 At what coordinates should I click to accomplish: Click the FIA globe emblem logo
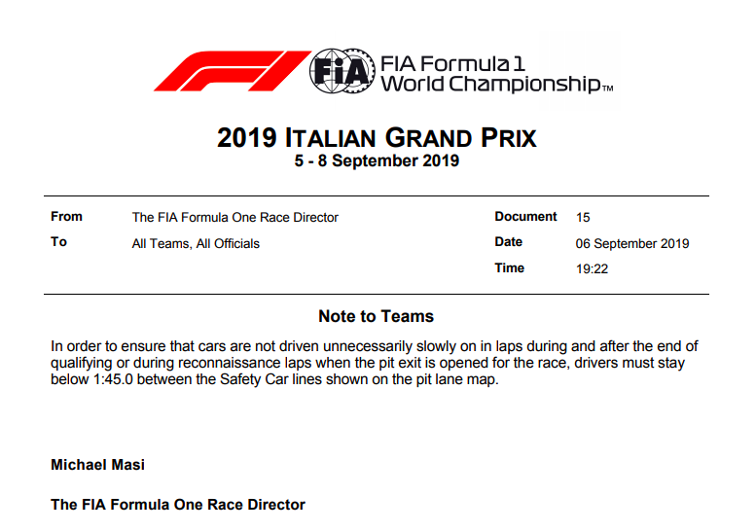[342, 71]
